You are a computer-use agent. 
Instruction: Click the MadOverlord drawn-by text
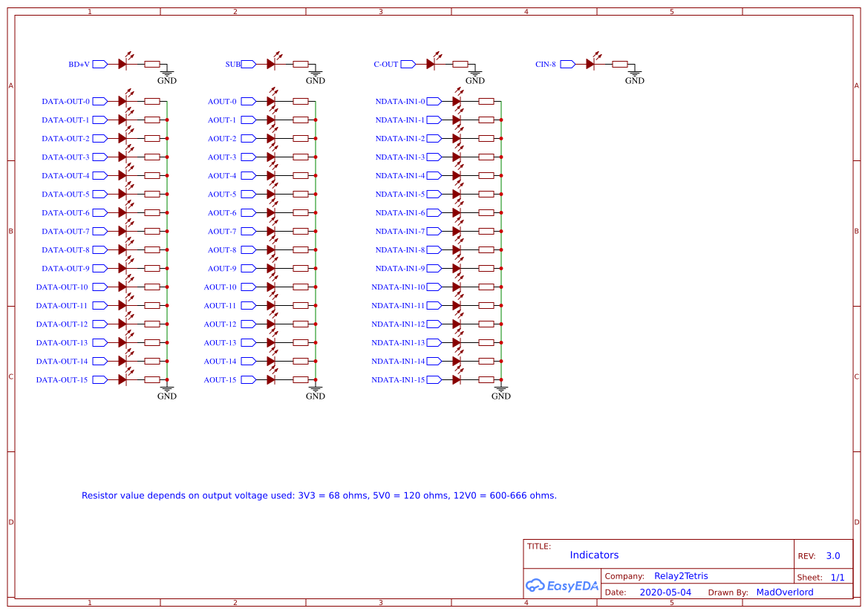click(785, 592)
